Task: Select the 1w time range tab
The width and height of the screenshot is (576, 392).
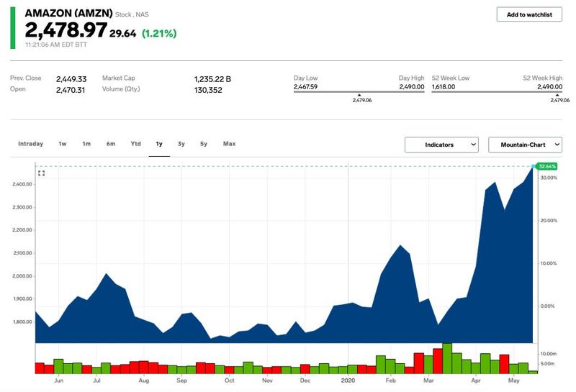Action: (63, 144)
